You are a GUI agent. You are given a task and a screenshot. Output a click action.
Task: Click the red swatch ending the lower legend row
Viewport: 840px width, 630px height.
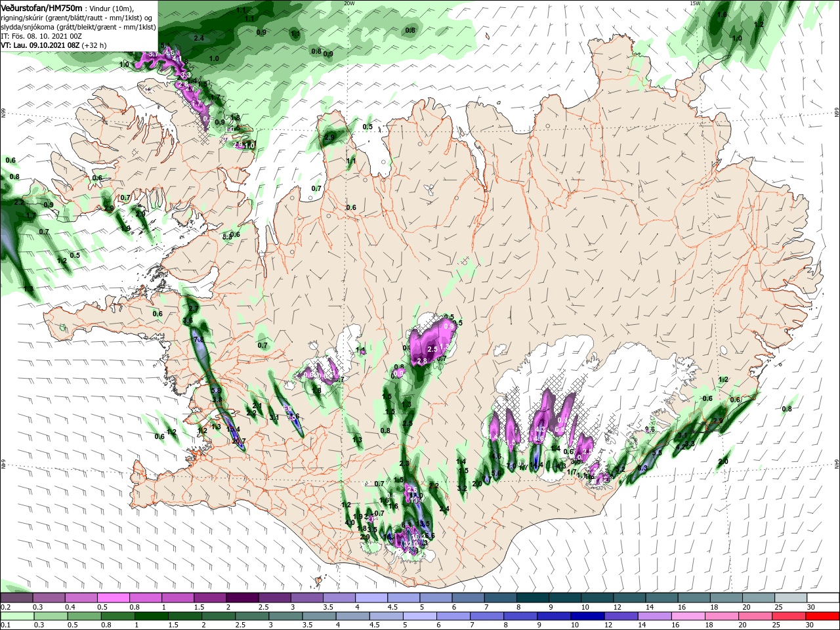point(823,616)
